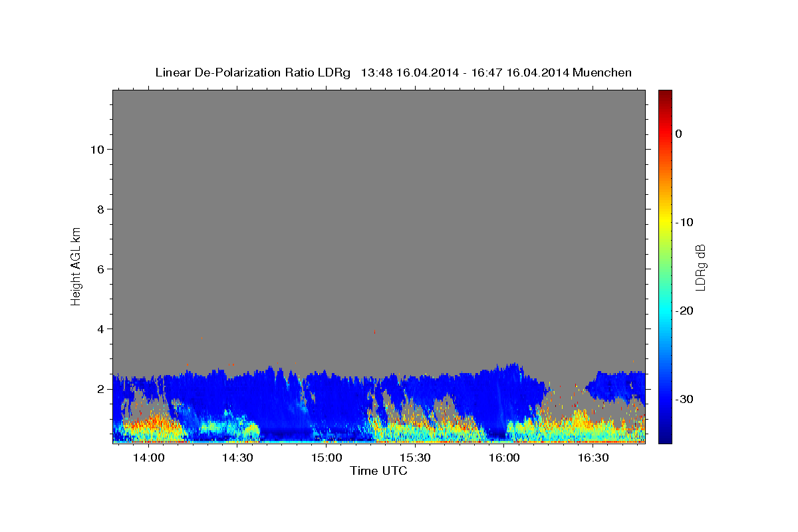Viewport: 798px width, 532px height.
Task: Click the 16:30 time tick label
Action: point(593,458)
